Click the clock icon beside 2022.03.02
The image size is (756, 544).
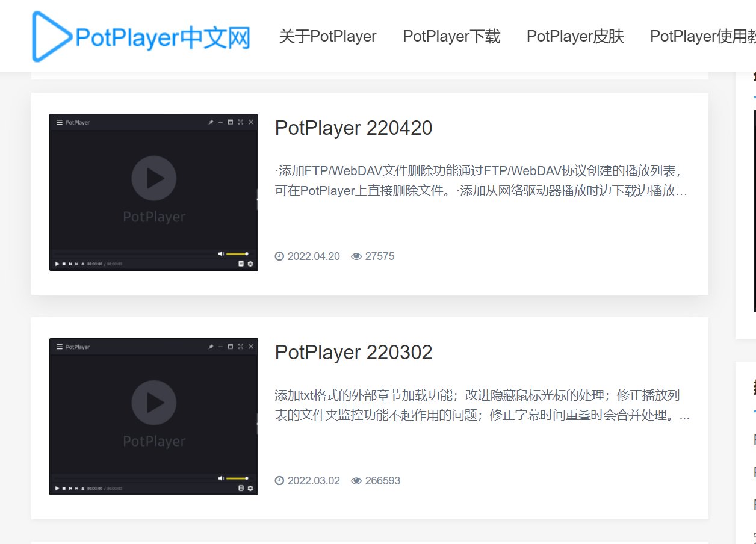[x=279, y=481]
